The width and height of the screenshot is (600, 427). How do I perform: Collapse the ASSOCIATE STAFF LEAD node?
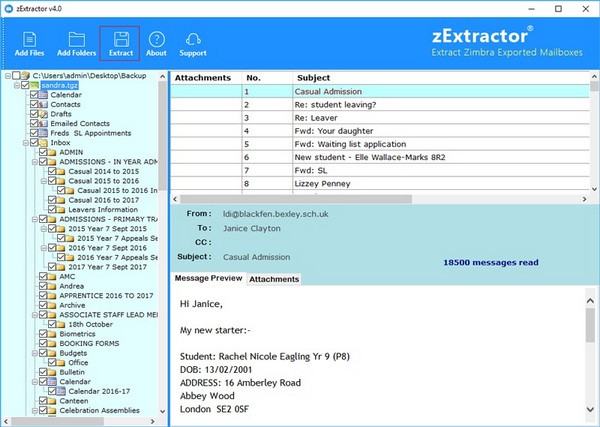point(35,315)
